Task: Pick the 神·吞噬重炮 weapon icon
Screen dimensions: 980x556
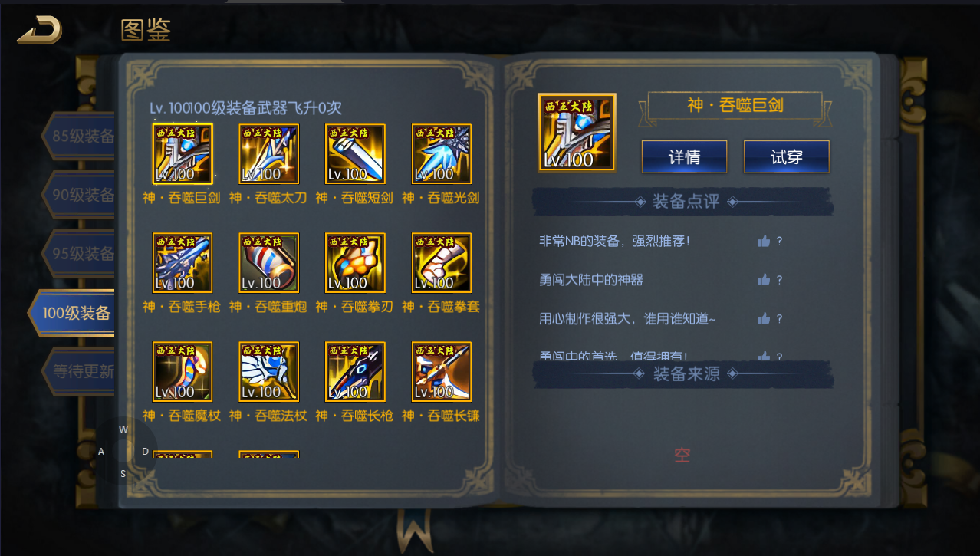Action: coord(268,263)
